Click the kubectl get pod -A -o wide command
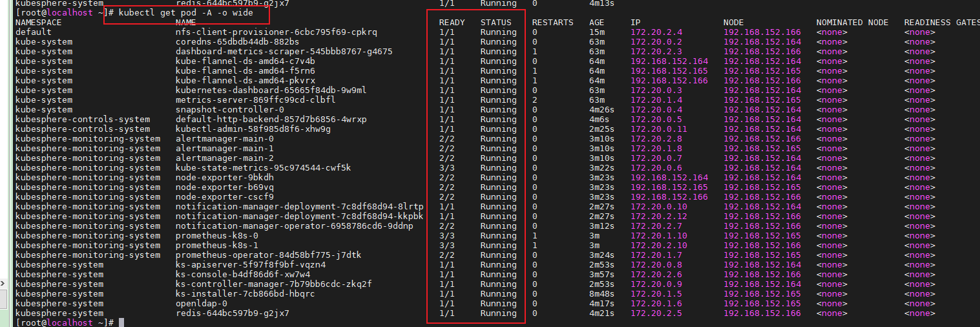The width and height of the screenshot is (980, 327). click(x=186, y=13)
